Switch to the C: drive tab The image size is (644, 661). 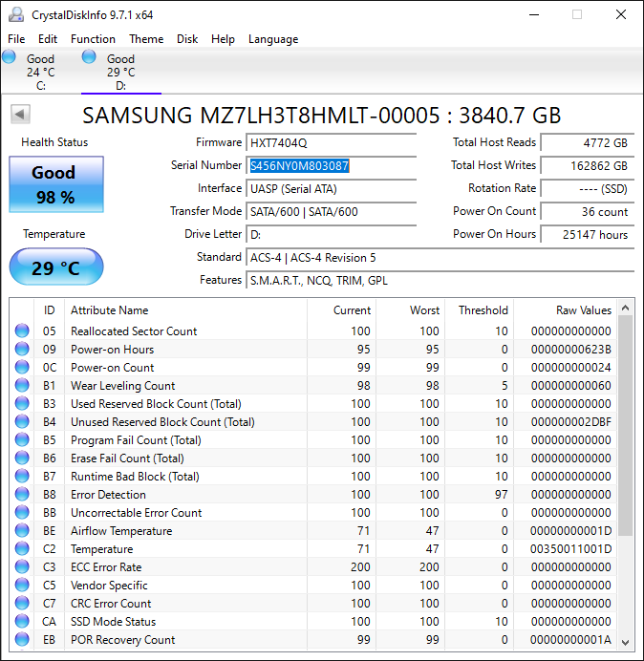point(40,72)
